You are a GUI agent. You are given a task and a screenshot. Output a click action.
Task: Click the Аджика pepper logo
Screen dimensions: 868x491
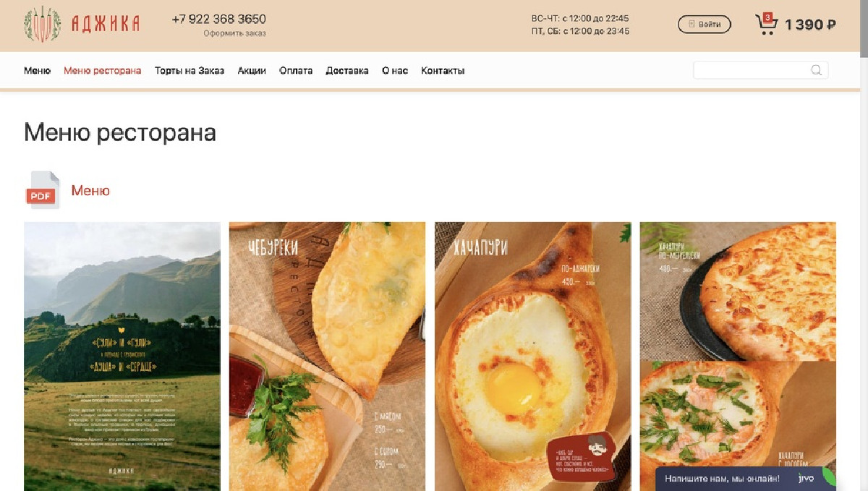(82, 24)
